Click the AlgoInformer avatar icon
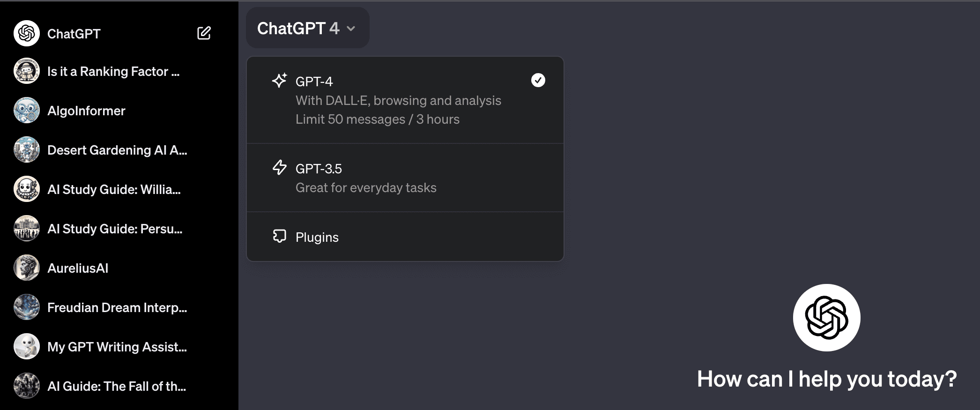 (27, 111)
